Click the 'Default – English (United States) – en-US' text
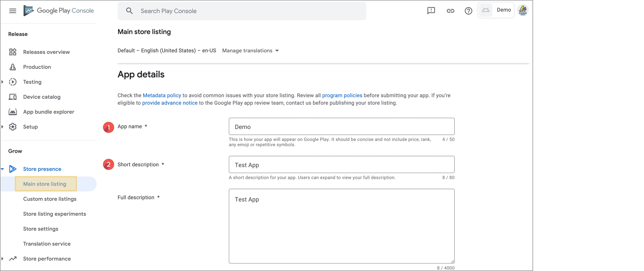Viewport: 644px width, 271px height. (x=167, y=51)
